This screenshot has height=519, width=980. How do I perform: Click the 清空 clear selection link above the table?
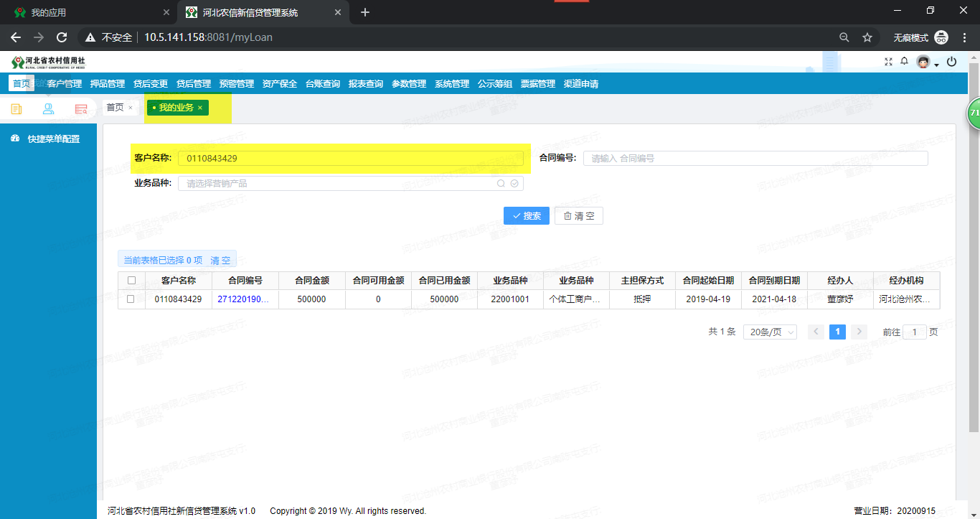221,260
